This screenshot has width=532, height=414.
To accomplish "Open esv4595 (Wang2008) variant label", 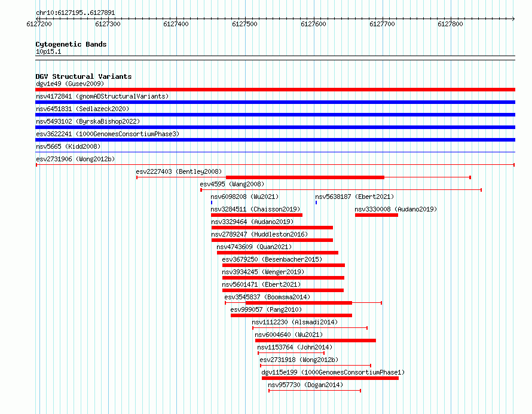I will pyautogui.click(x=232, y=184).
